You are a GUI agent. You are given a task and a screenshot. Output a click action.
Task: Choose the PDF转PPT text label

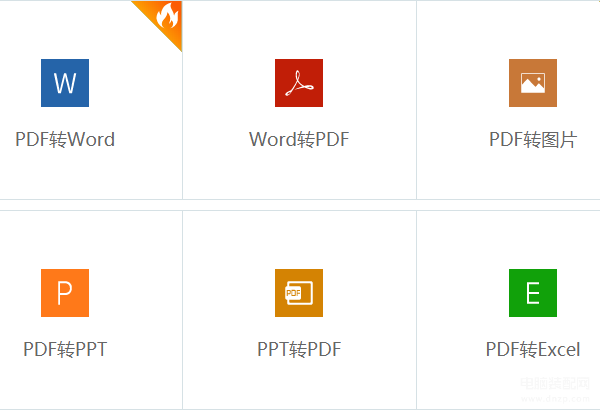[65, 349]
